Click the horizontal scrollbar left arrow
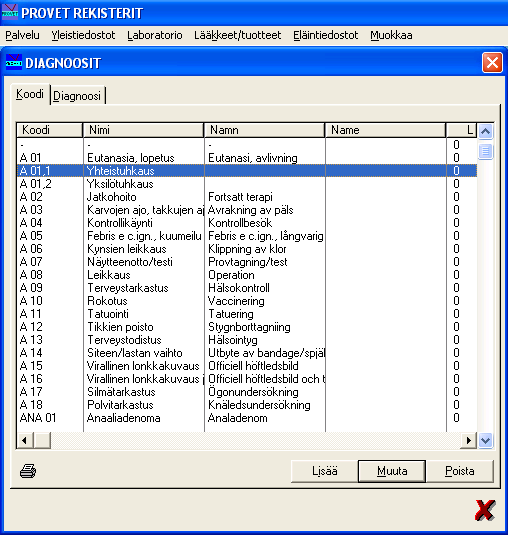Image resolution: width=508 pixels, height=535 pixels. point(25,440)
